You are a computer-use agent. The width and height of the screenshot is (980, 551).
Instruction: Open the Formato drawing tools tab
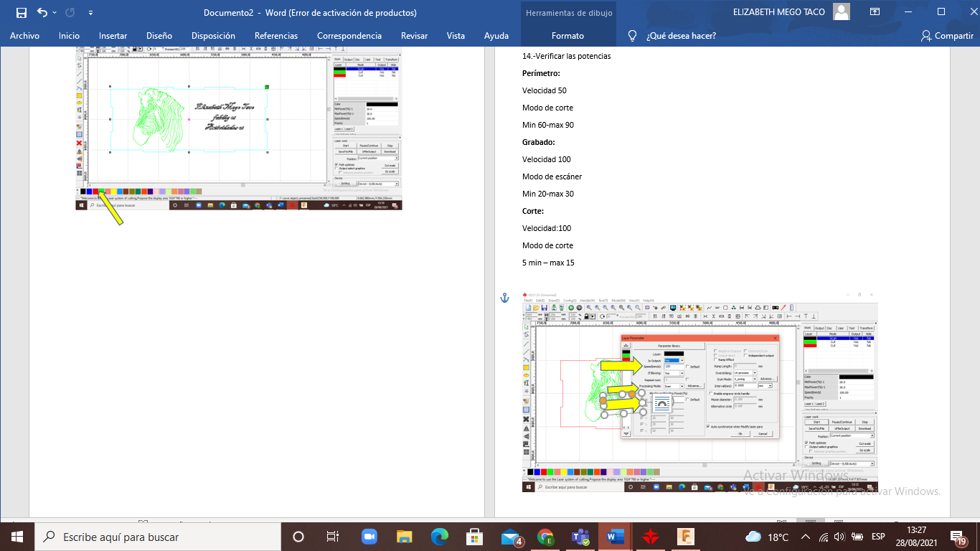567,36
